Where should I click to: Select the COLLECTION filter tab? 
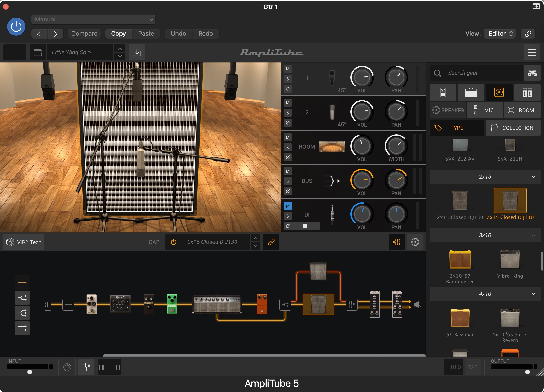pyautogui.click(x=513, y=128)
